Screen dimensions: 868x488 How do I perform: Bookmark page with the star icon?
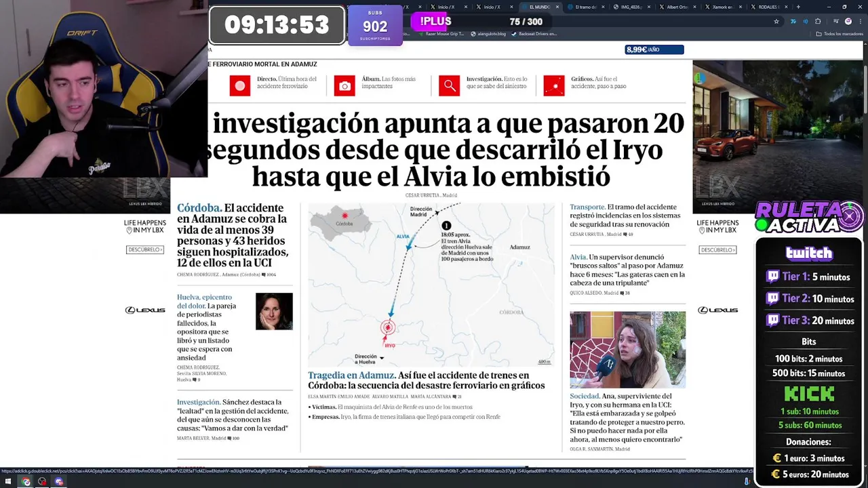click(x=776, y=21)
